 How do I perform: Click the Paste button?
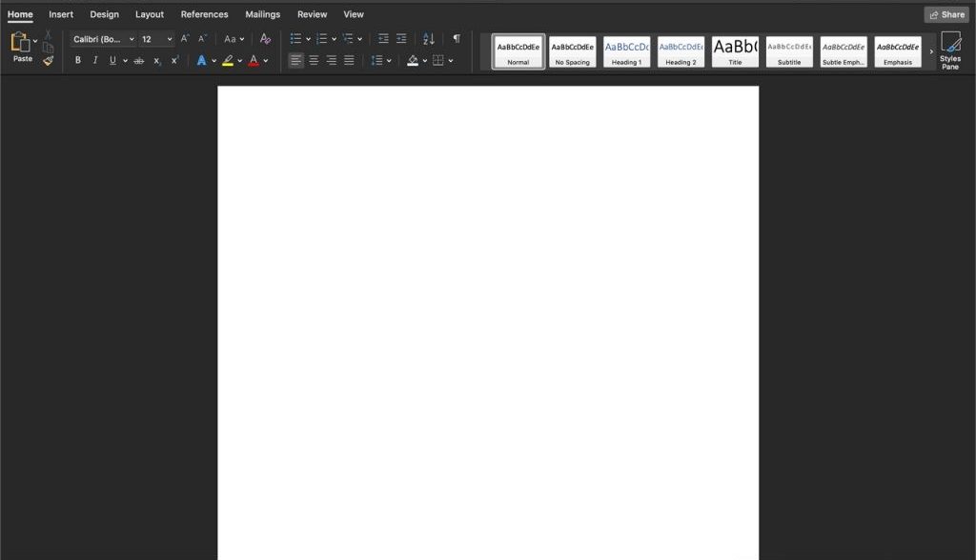(21, 48)
